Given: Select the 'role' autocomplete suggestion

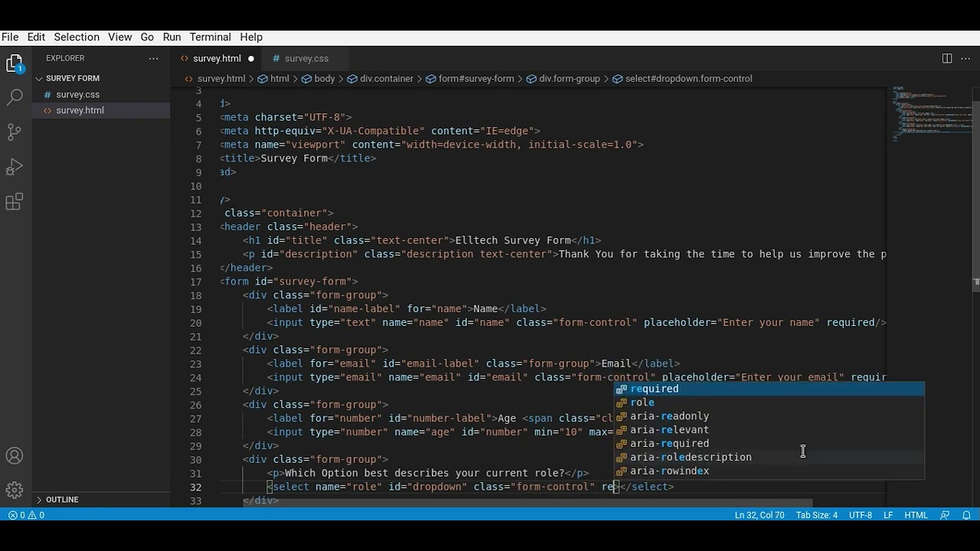Looking at the screenshot, I should click(769, 403).
